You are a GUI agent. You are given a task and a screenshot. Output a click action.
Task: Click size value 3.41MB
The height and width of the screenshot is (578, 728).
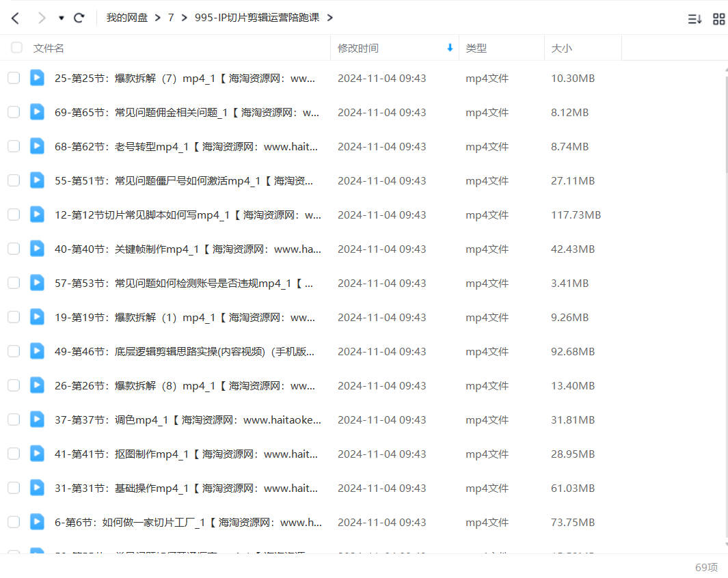tap(569, 284)
